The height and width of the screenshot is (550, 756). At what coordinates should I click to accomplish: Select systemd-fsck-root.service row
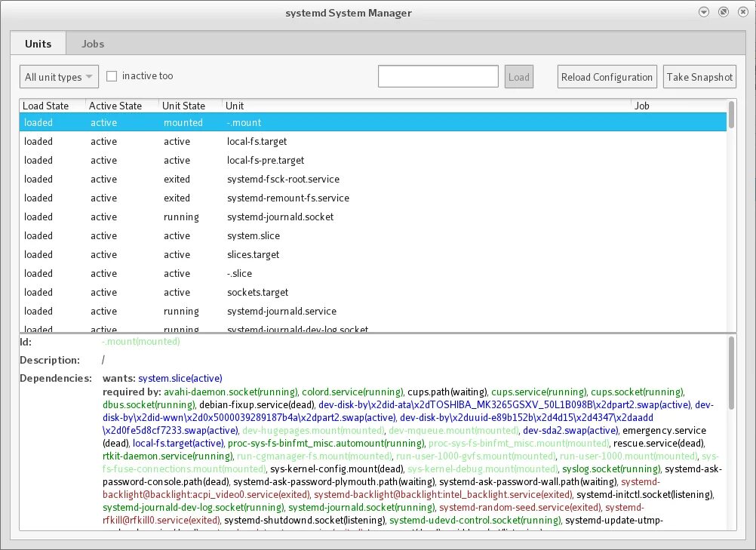pyautogui.click(x=373, y=179)
